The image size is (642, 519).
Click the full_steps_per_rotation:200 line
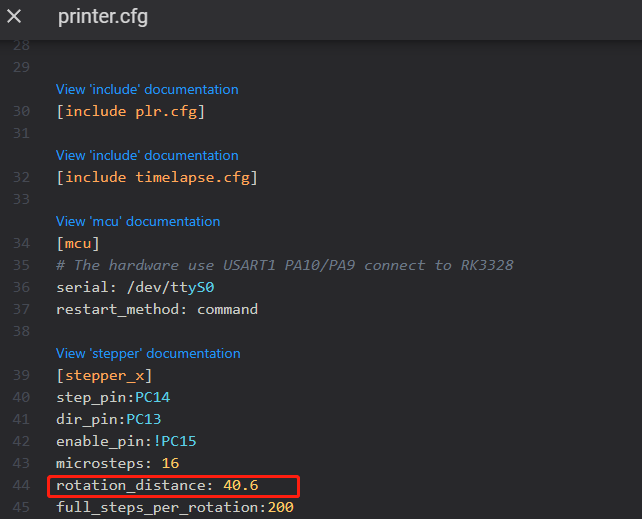coord(174,507)
